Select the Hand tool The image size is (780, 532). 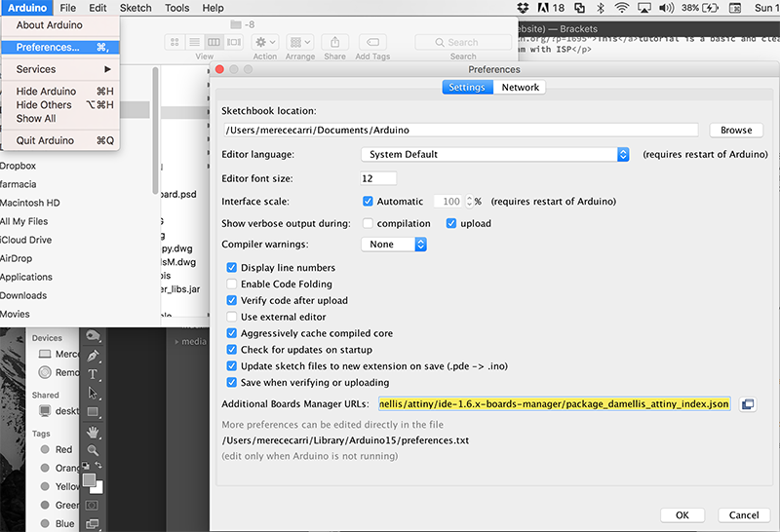pyautogui.click(x=93, y=432)
